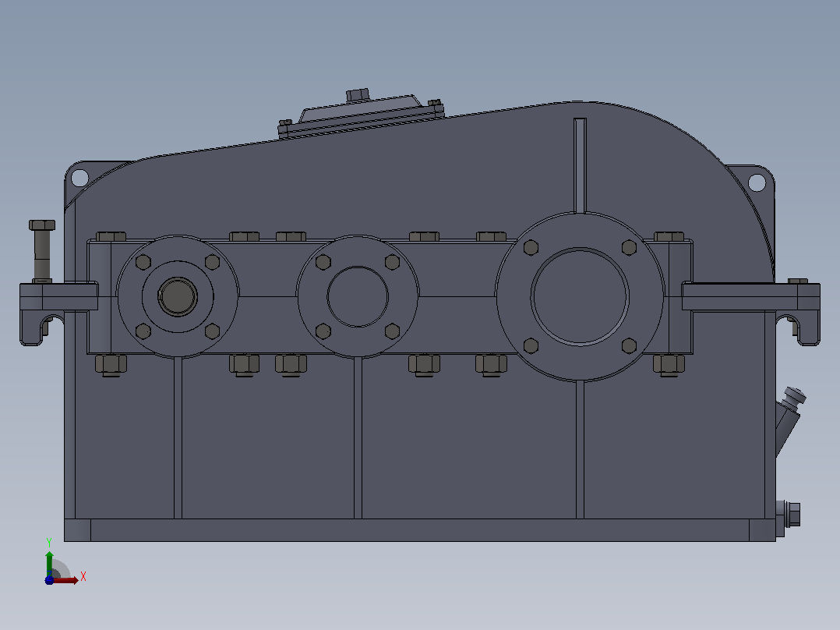Select the protruding shaft end in the left bearing cap
Screen dimensions: 840x630
pyautogui.click(x=178, y=296)
